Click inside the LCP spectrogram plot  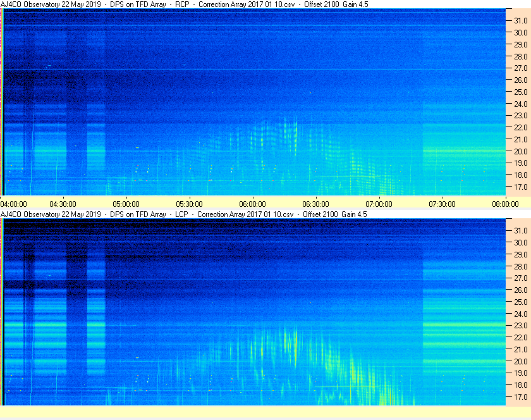coord(253,312)
